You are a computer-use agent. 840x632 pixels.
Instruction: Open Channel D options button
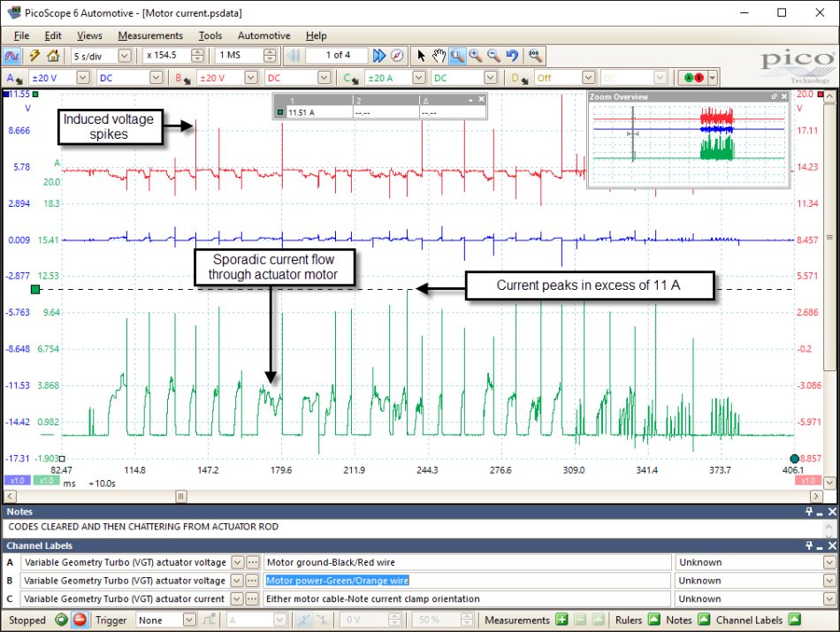click(520, 78)
